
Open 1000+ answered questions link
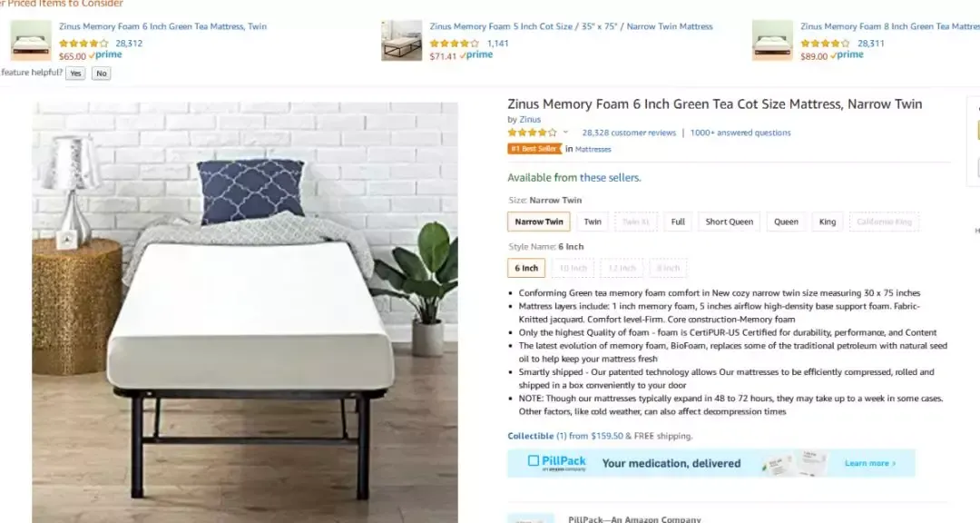[740, 133]
